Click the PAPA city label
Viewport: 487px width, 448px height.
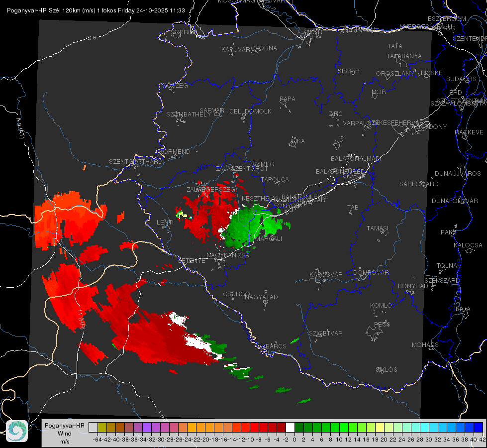click(288, 99)
